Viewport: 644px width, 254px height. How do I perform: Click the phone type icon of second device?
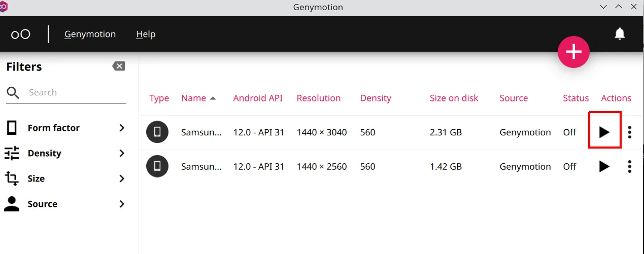tap(157, 166)
